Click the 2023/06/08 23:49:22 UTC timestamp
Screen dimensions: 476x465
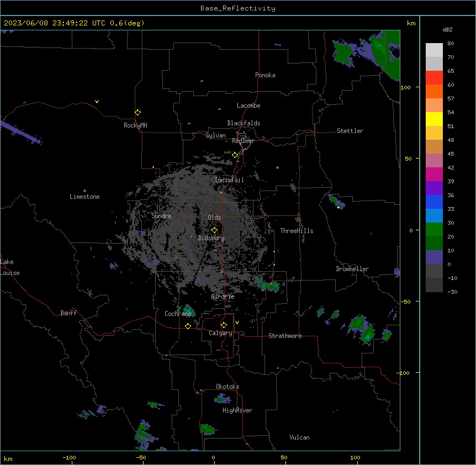pyautogui.click(x=55, y=23)
